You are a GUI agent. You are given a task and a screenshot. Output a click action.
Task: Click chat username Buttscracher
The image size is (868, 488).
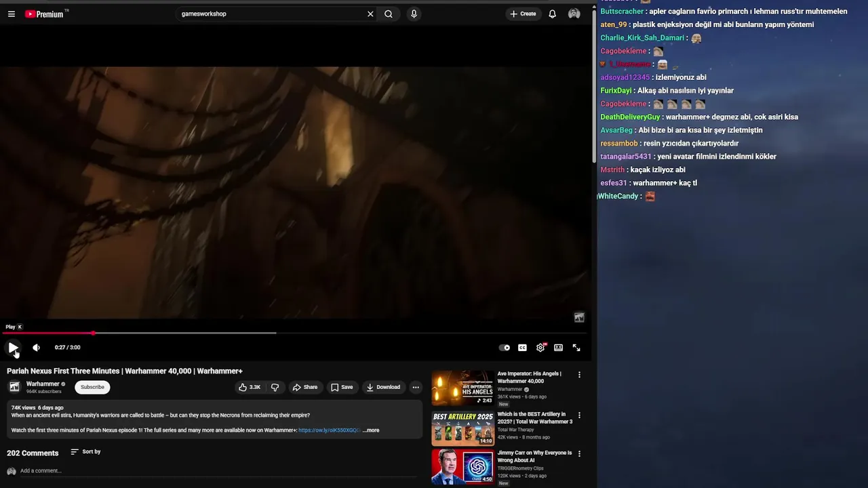coord(622,12)
